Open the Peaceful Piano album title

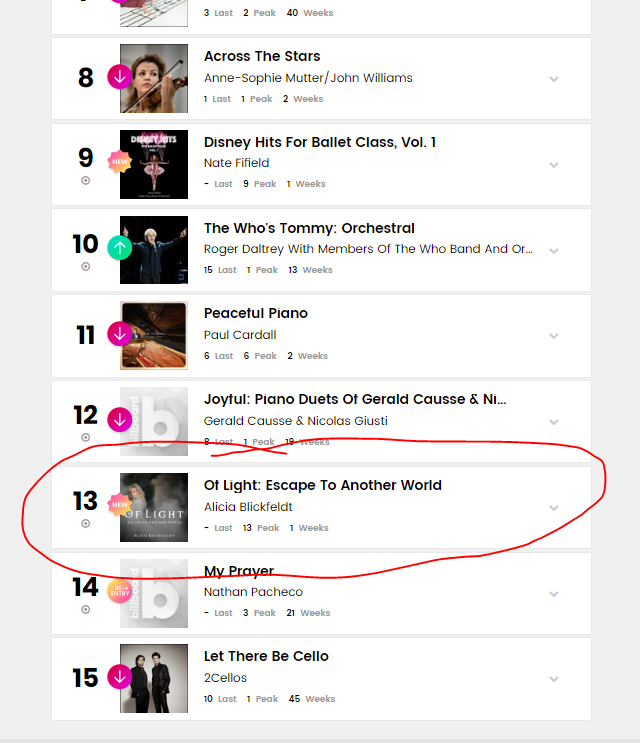coord(256,313)
